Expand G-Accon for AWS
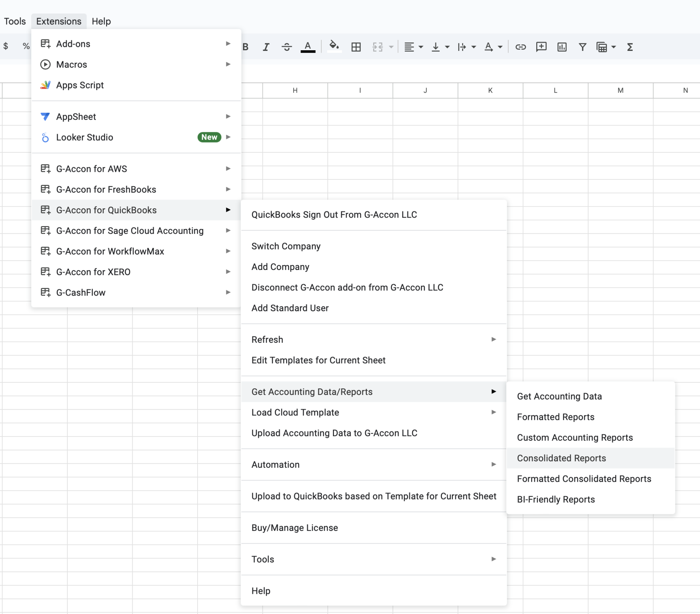700x614 pixels. [136, 169]
